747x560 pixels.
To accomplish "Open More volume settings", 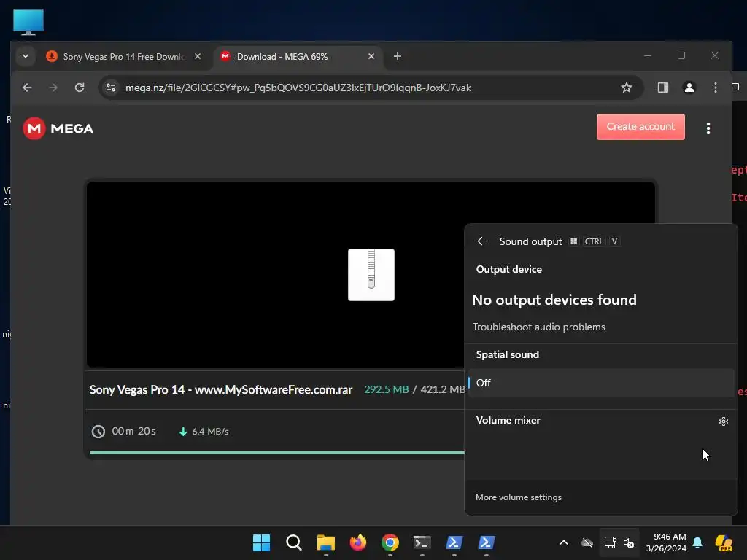I will [x=519, y=497].
